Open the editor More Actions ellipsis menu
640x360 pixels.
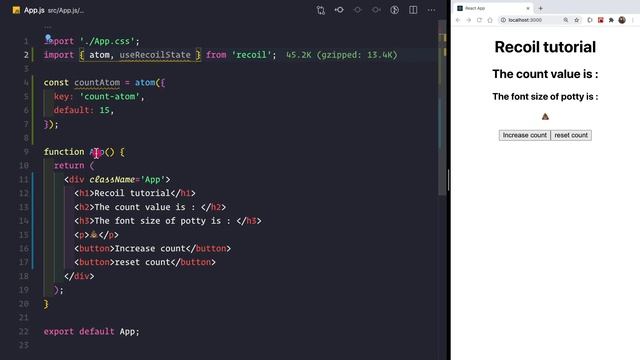coord(431,10)
